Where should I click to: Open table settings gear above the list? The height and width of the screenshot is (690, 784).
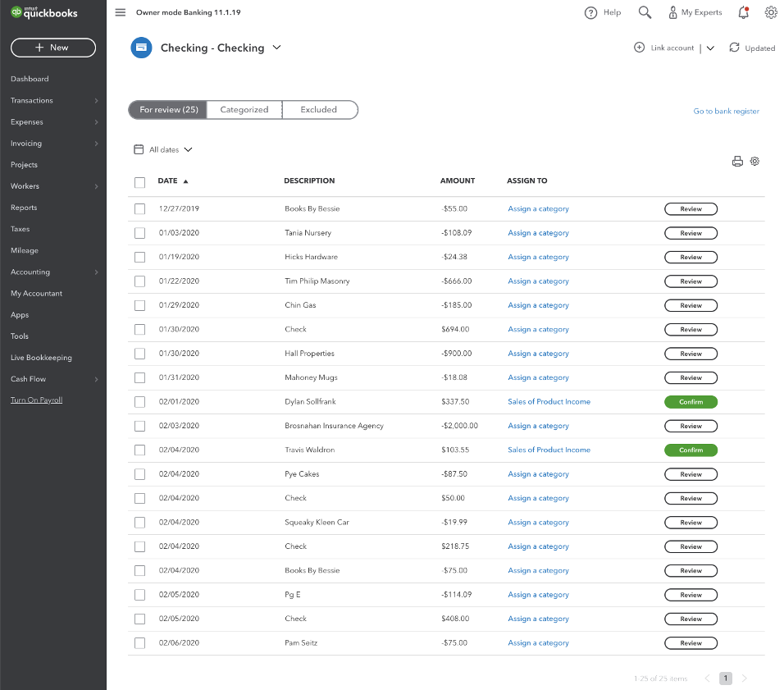tap(755, 161)
